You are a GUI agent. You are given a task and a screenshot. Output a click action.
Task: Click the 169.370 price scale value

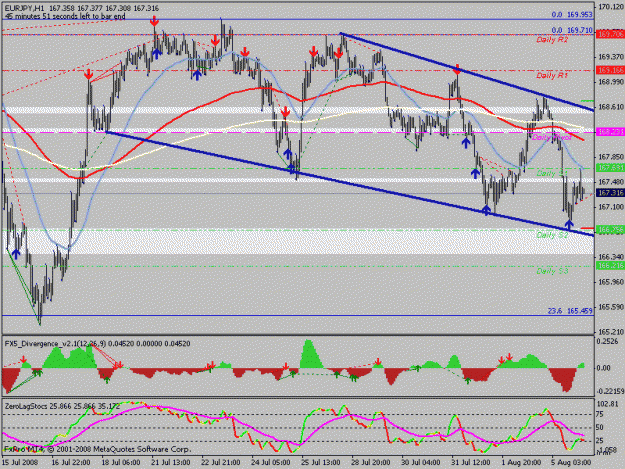611,57
